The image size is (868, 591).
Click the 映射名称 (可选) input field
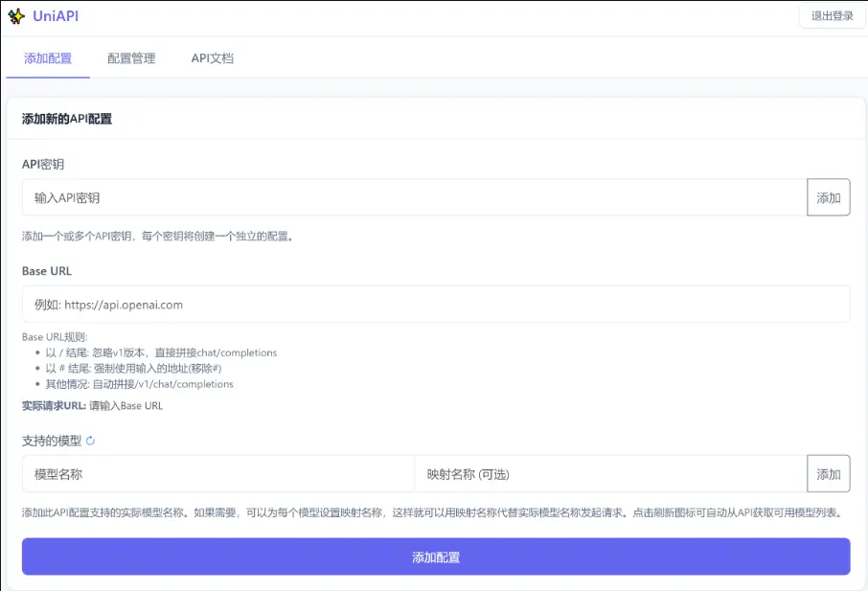click(x=610, y=473)
